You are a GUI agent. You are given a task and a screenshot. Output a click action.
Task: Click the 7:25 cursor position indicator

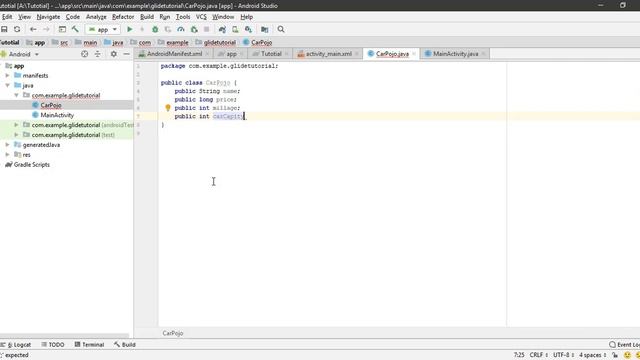519,355
